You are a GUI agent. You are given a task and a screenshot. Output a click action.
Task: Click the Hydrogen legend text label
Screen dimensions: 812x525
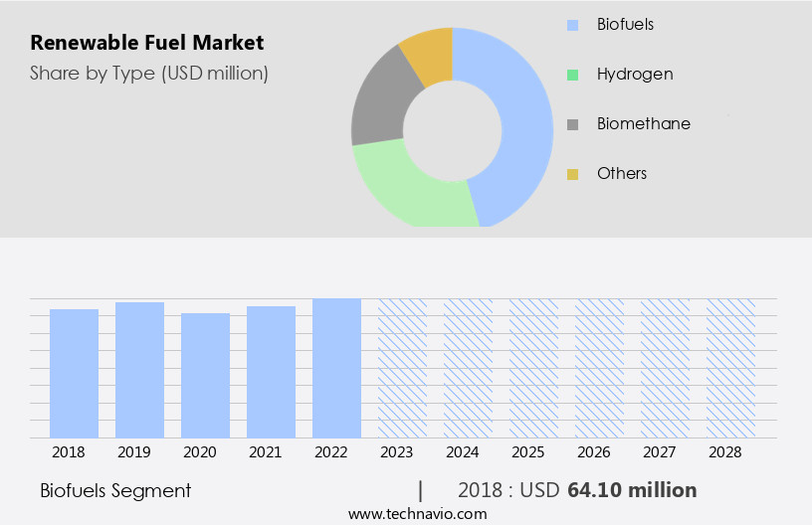[x=635, y=74]
